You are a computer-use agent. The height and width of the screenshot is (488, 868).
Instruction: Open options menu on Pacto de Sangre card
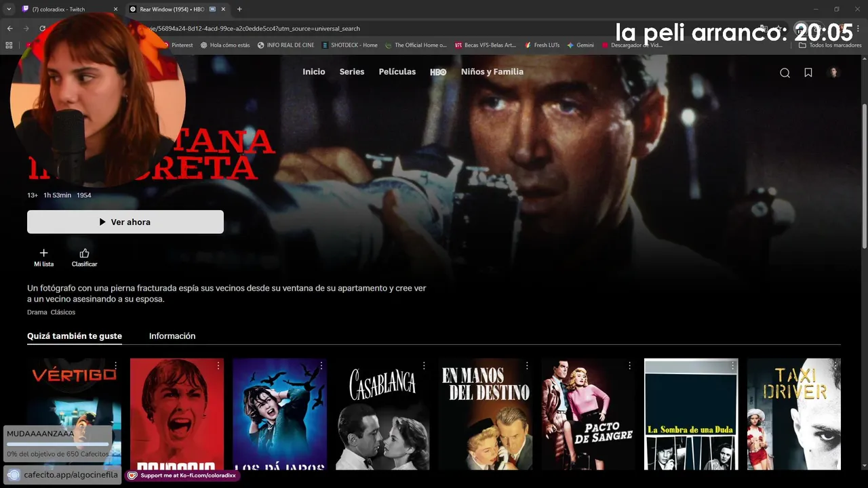tap(630, 365)
